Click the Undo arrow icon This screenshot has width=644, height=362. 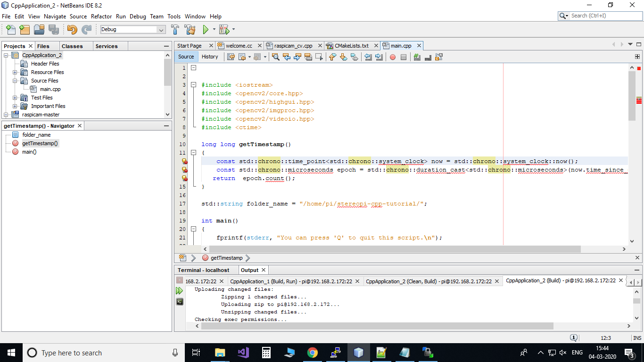(72, 29)
